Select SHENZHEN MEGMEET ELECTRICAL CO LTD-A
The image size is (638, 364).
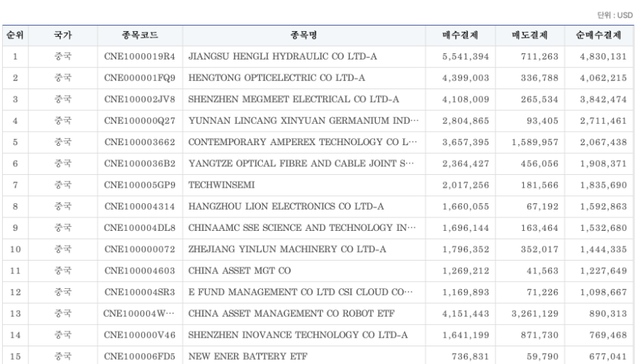293,100
